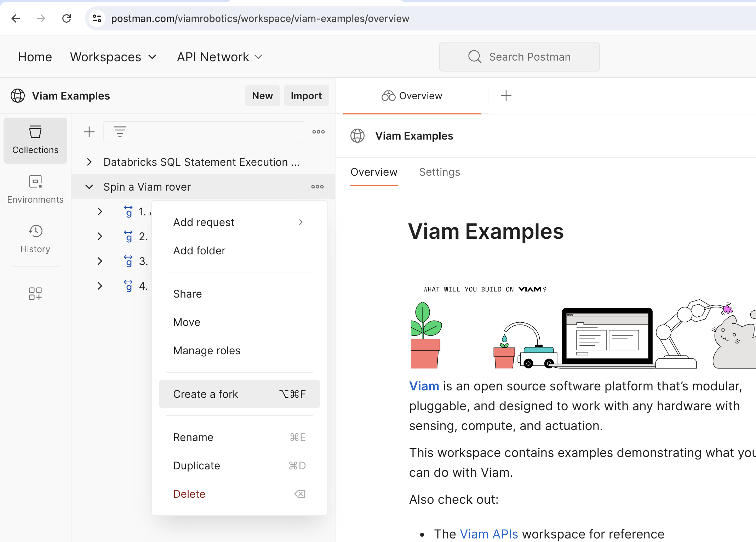The width and height of the screenshot is (756, 542).
Task: Choose Rename in the context menu
Action: click(240, 437)
